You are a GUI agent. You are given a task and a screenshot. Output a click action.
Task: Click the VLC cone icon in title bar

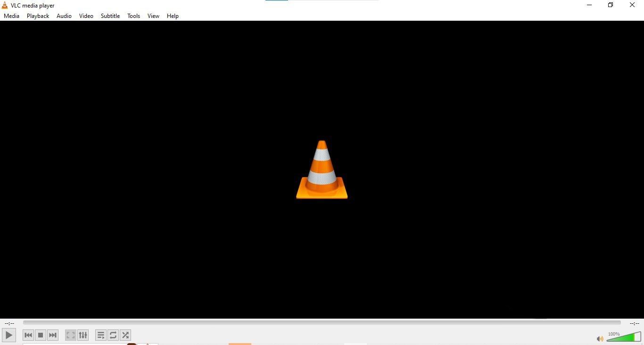5,5
